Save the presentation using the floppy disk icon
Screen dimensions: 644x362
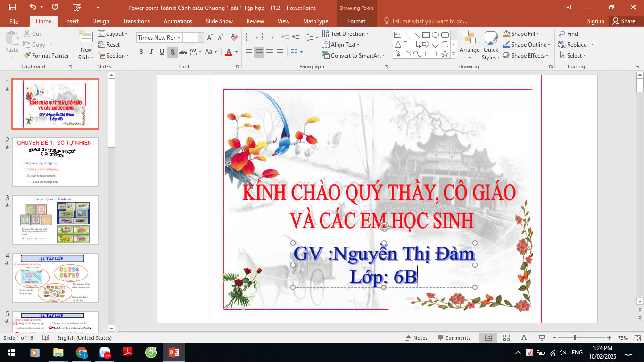[x=12, y=7]
